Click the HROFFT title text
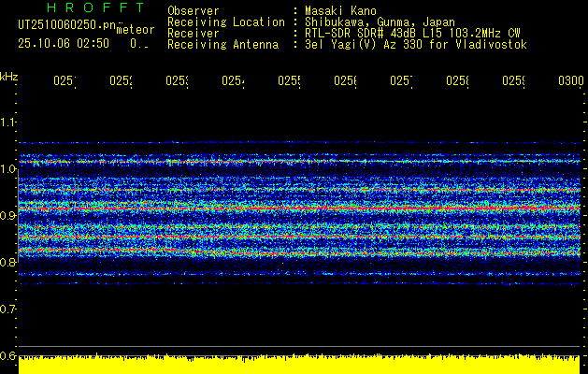 (95, 7)
